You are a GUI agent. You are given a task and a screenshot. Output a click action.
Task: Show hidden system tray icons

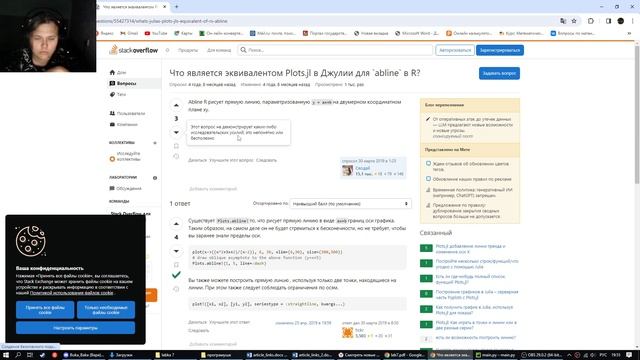click(x=569, y=355)
